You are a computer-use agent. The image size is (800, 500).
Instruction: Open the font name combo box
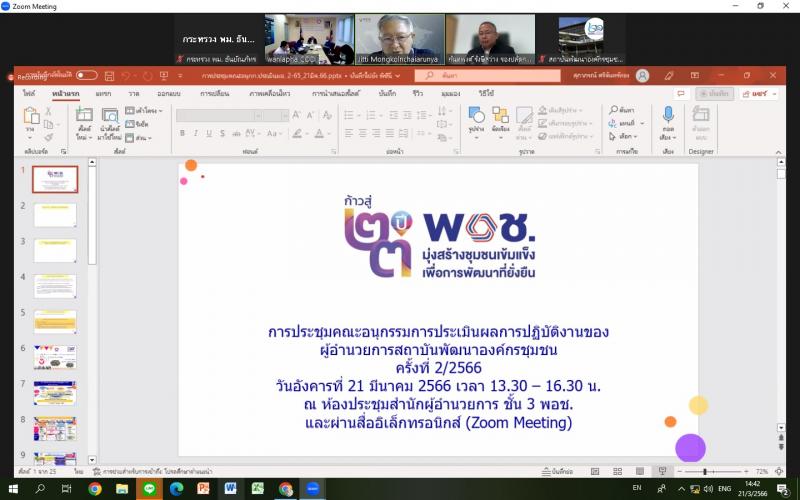(x=219, y=116)
